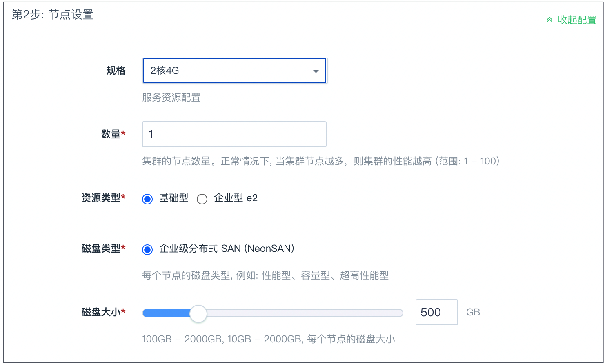605x364 pixels.
Task: Click the 服务资源配置 hint text
Action: [171, 98]
